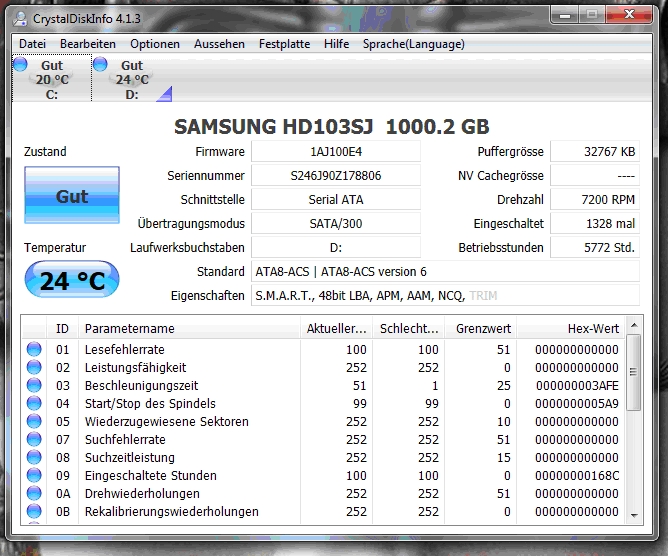Select the Eingeschaltete Stunden text
The height and width of the screenshot is (556, 668).
150,475
